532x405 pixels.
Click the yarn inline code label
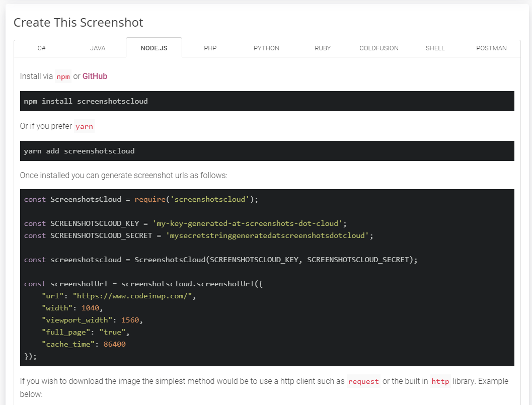pyautogui.click(x=84, y=126)
